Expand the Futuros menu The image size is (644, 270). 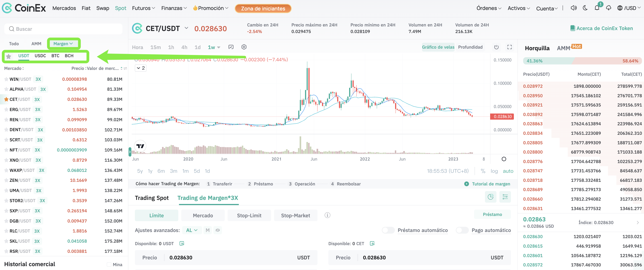click(x=143, y=8)
